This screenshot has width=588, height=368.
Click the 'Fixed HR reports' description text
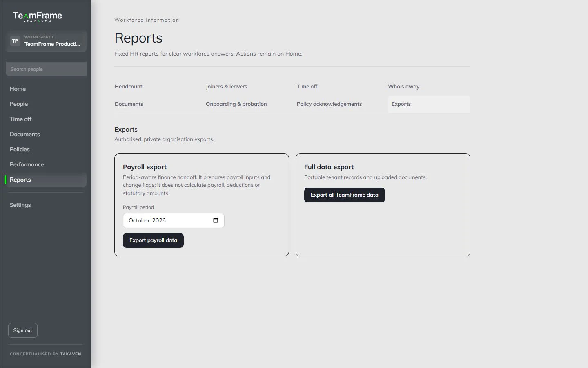point(208,54)
